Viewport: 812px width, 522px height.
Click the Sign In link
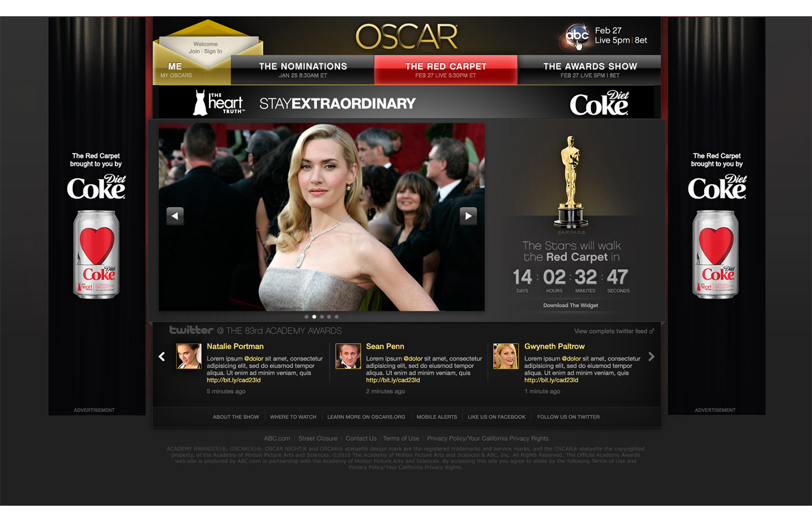[x=213, y=52]
